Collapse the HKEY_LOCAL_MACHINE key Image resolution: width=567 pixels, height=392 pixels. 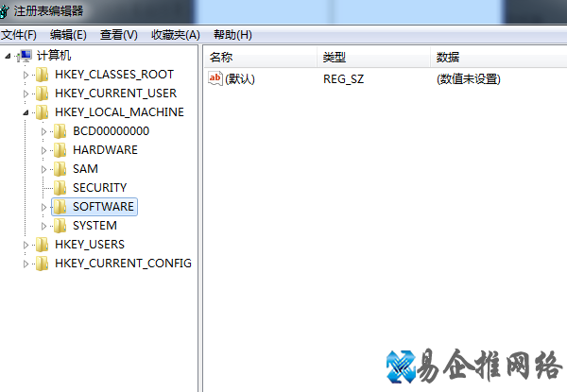pyautogui.click(x=26, y=112)
